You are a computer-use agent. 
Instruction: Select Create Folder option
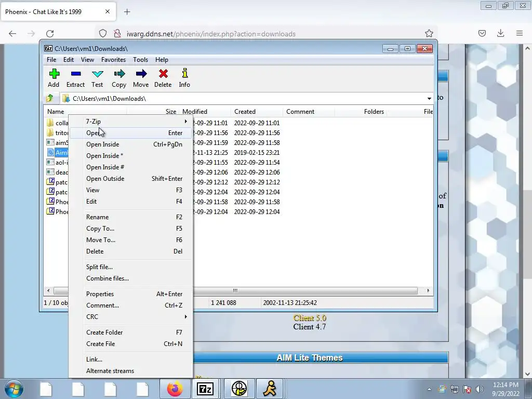pos(131,332)
